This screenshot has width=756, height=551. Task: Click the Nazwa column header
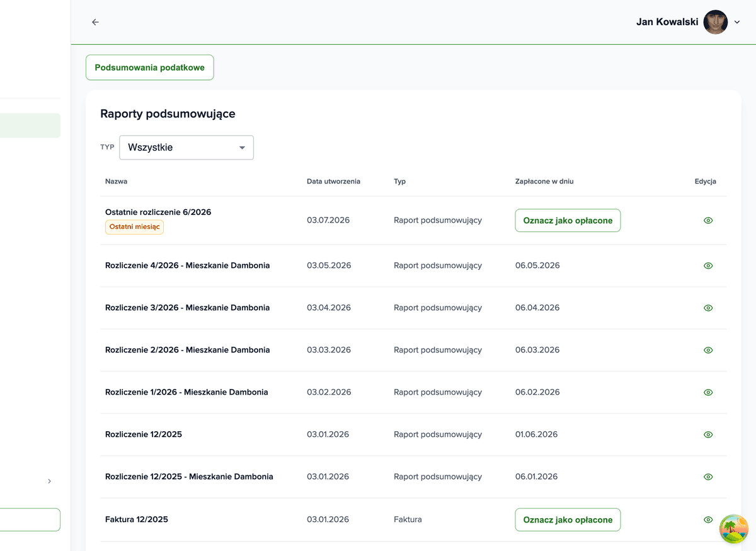[x=117, y=181]
